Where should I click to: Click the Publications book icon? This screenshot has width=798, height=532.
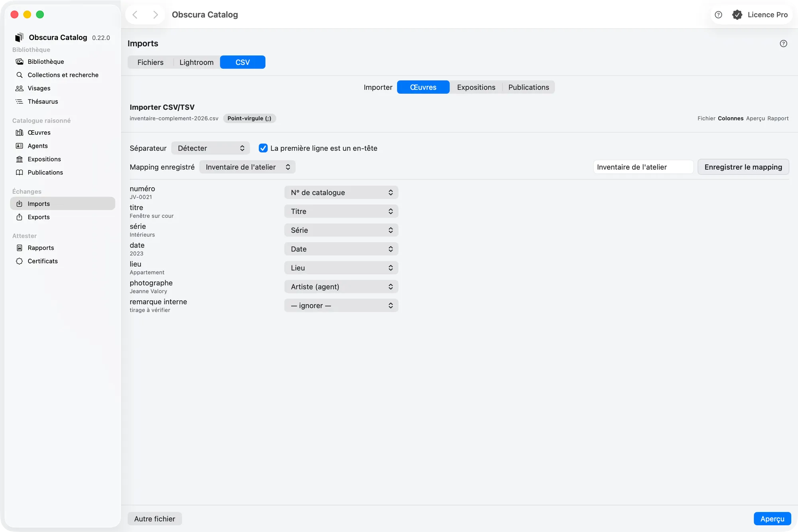(19, 172)
